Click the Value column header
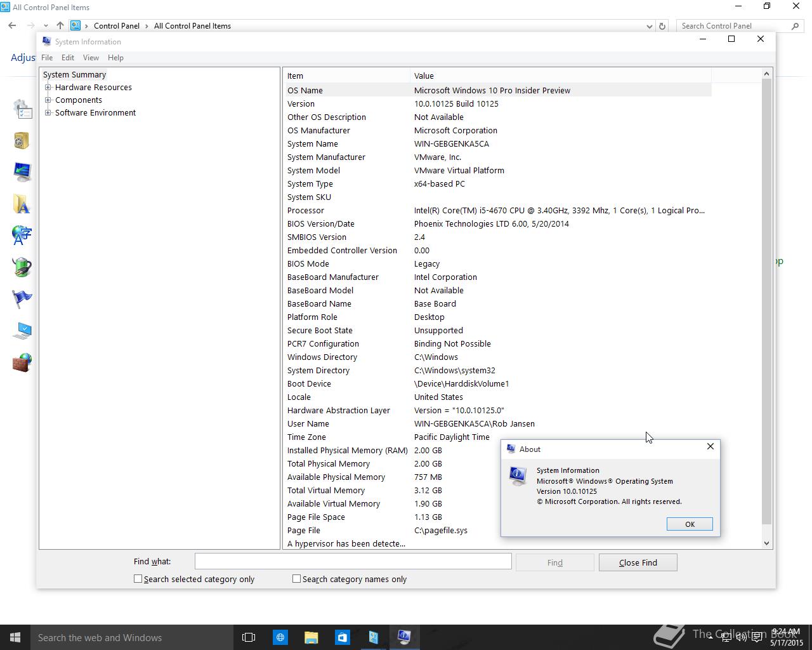 click(561, 76)
